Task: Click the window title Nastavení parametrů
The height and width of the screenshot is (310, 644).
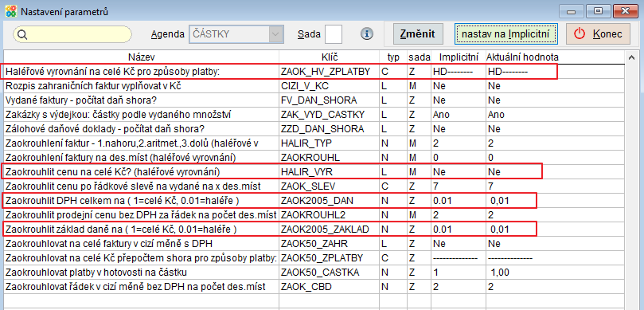Action: point(64,11)
